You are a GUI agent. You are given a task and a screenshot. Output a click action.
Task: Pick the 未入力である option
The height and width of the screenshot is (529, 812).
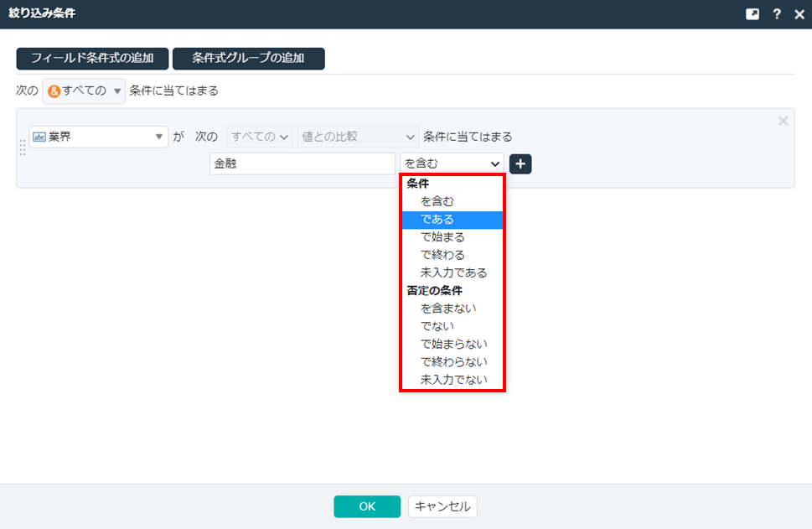[453, 272]
